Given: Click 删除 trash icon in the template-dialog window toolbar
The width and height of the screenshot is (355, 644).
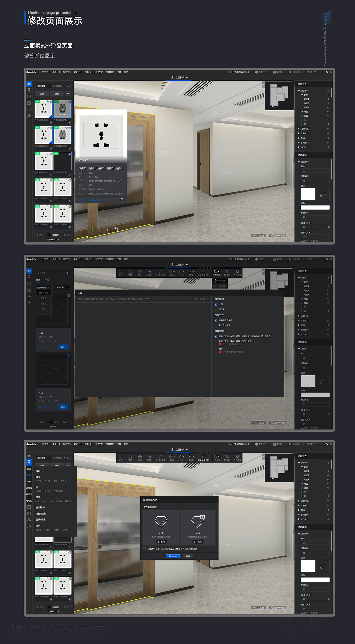Looking at the screenshot, I should pos(130,273).
